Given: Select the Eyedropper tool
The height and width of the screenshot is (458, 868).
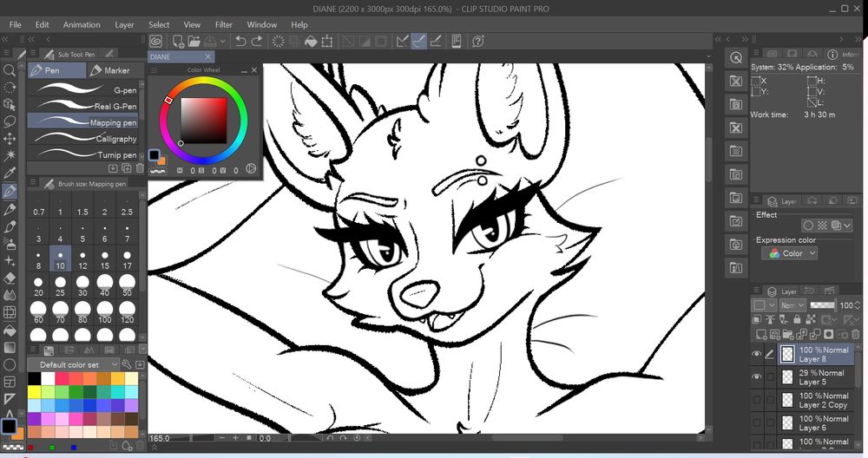Looking at the screenshot, I should (10, 173).
